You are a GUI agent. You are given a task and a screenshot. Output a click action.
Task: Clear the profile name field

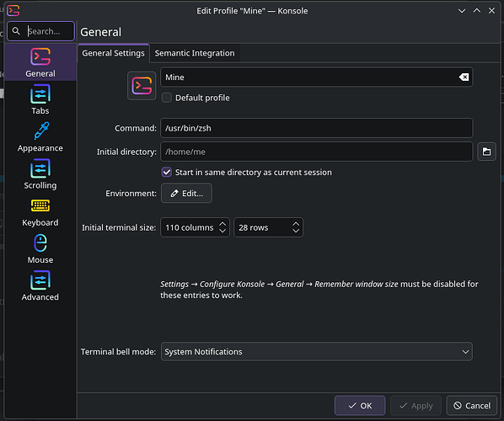click(x=464, y=77)
